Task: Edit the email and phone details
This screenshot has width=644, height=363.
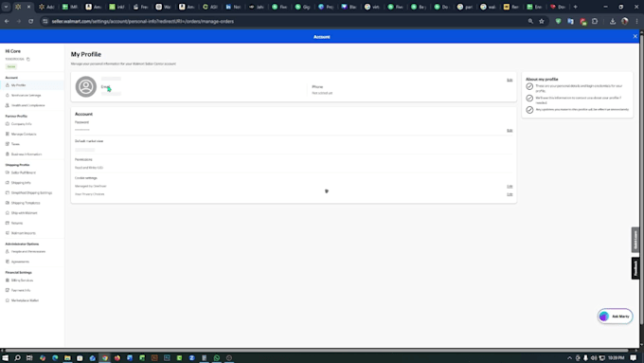Action: [510, 80]
